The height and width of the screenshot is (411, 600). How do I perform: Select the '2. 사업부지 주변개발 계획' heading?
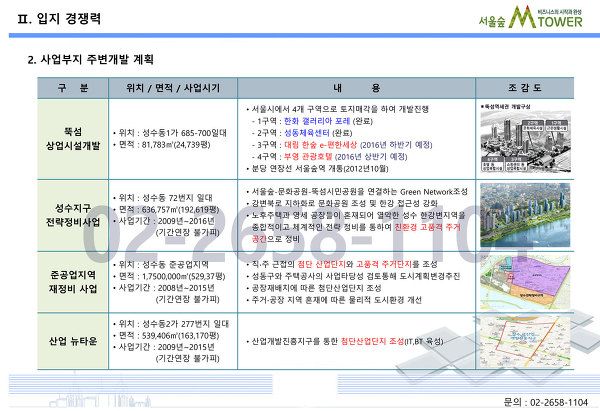[91, 59]
